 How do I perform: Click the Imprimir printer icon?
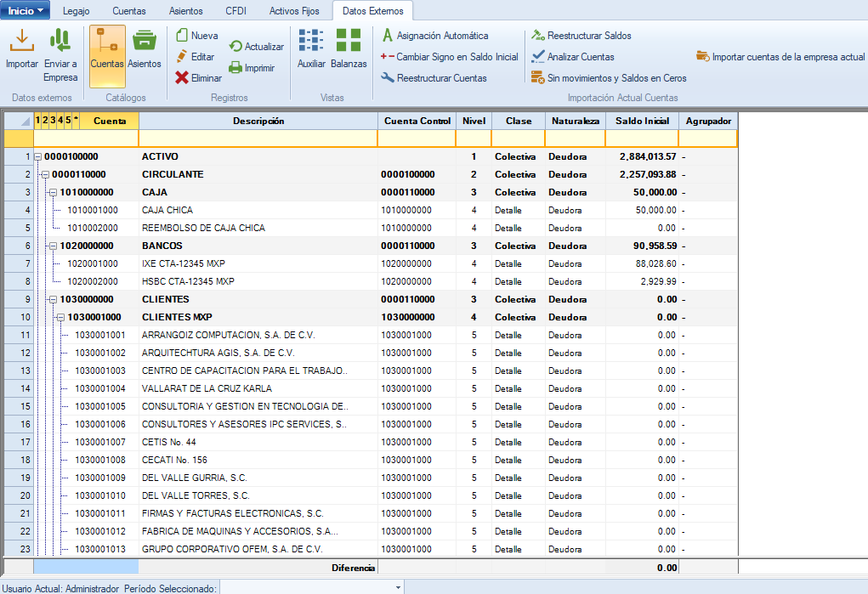(235, 67)
